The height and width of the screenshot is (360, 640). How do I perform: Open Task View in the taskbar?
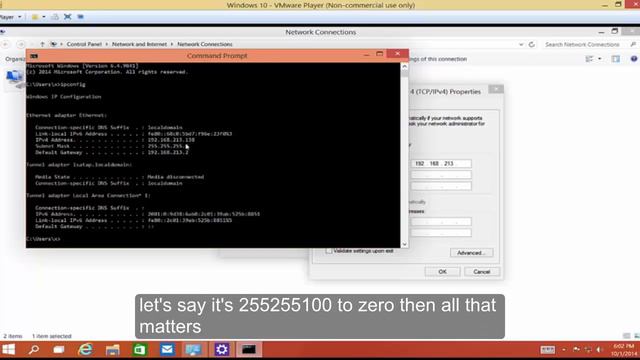pos(59,350)
